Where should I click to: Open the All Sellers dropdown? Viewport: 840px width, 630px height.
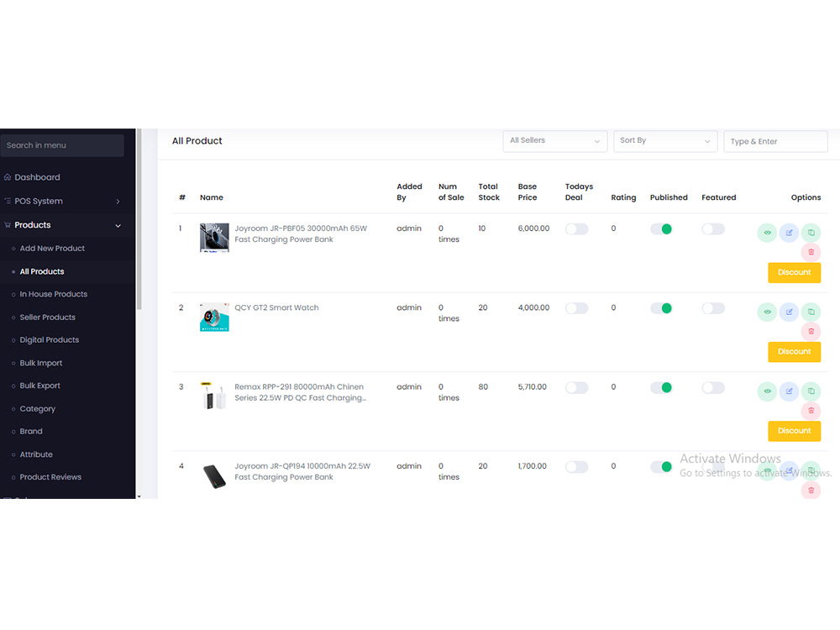tap(555, 141)
